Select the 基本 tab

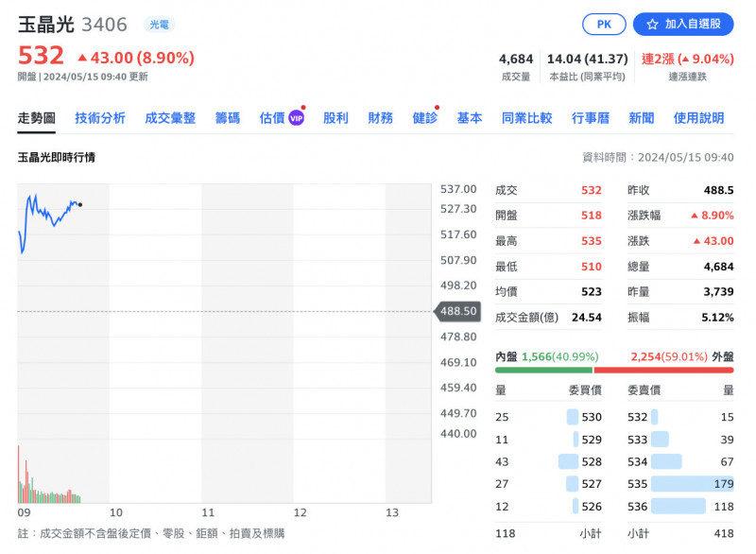pyautogui.click(x=470, y=118)
